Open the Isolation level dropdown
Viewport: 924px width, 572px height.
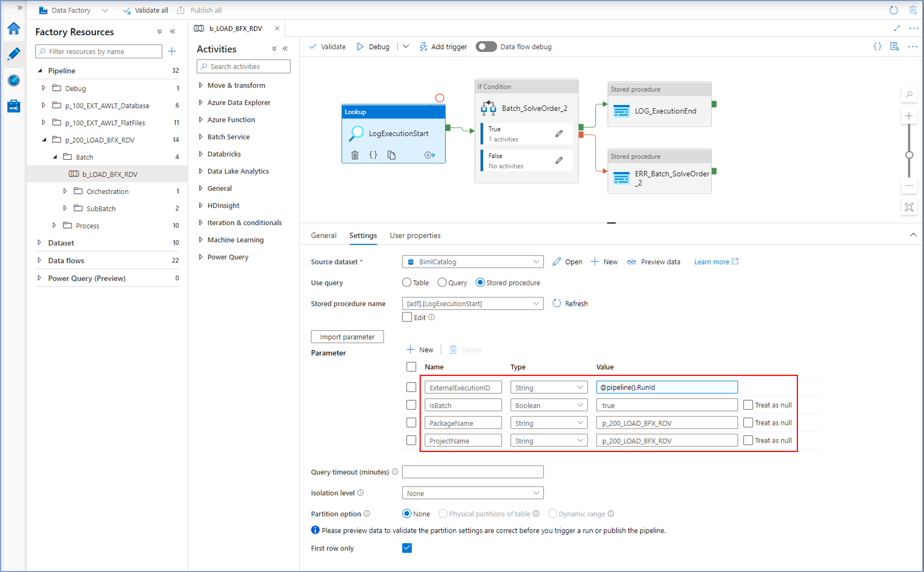pyautogui.click(x=473, y=493)
